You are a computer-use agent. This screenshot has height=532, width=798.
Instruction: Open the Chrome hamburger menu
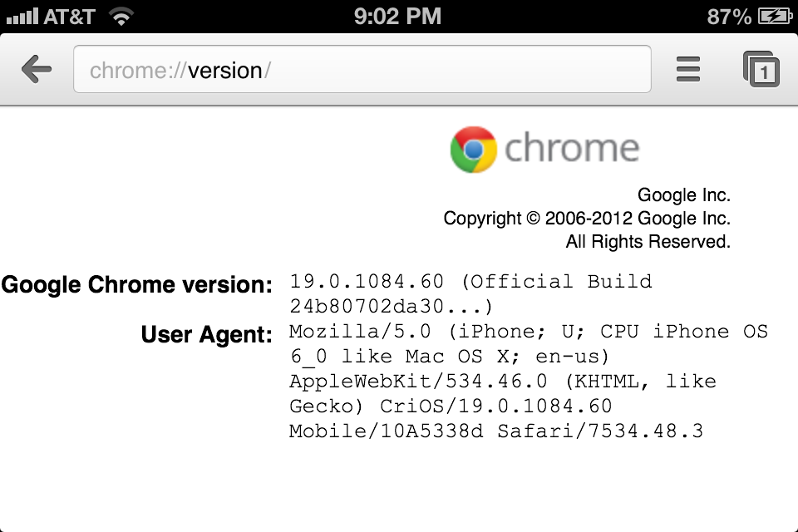tap(688, 69)
